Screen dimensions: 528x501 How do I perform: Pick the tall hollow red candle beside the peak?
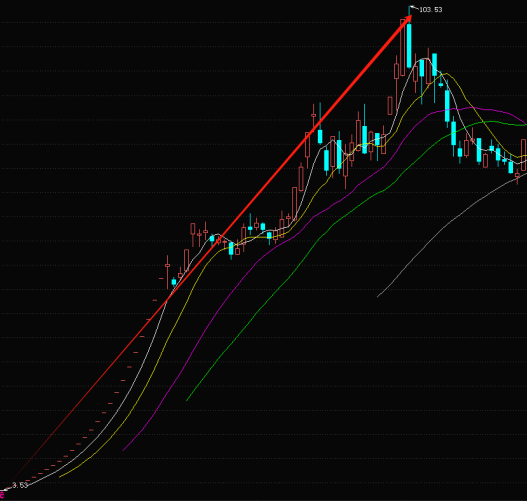(403, 48)
